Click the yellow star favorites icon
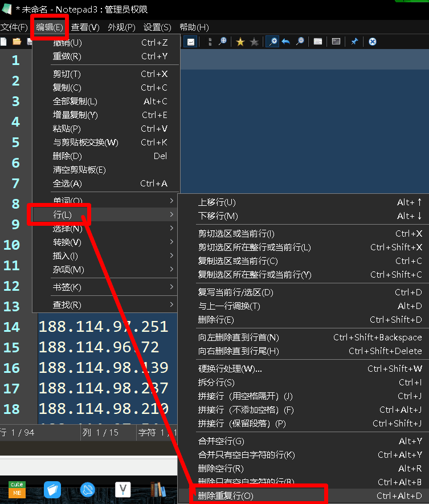429x504 pixels. 240,42
